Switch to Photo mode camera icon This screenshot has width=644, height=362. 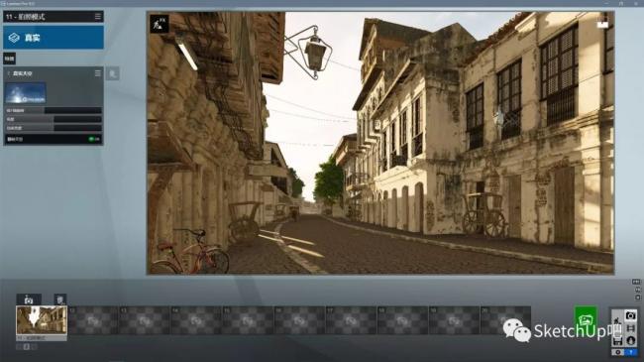click(630, 316)
